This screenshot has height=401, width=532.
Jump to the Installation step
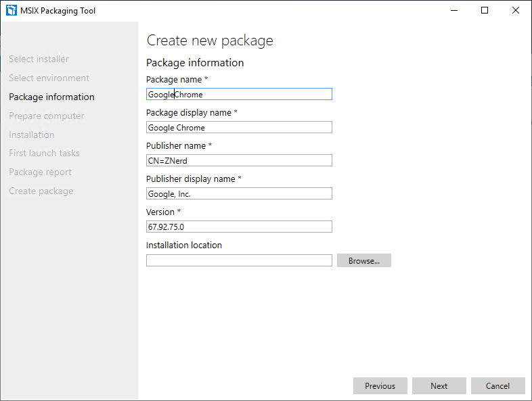[32, 135]
